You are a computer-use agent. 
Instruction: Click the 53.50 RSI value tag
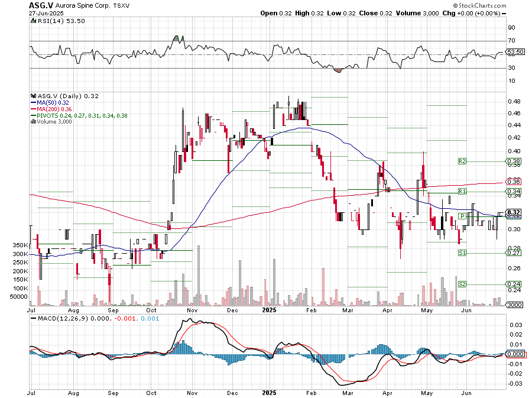point(515,52)
